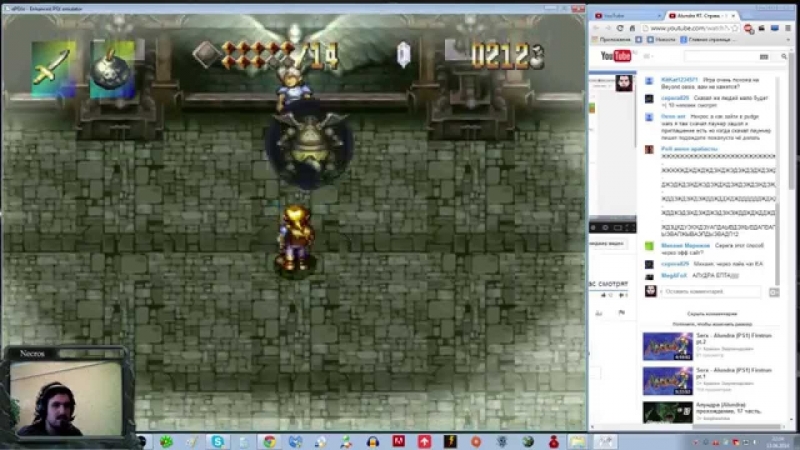Open the Приложения bookmarks bar item

pyautogui.click(x=611, y=39)
